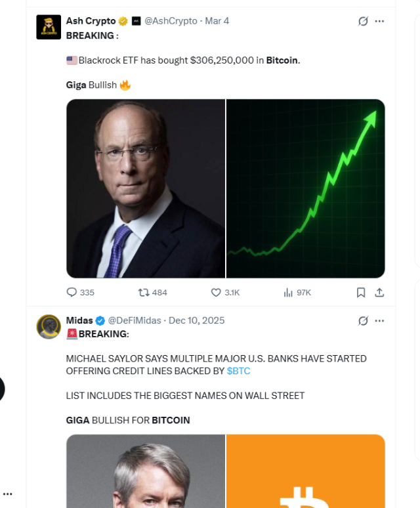Image resolution: width=420 pixels, height=508 pixels.
Task: Like the Blackrock ETF Bitcoin post
Action: (x=216, y=293)
